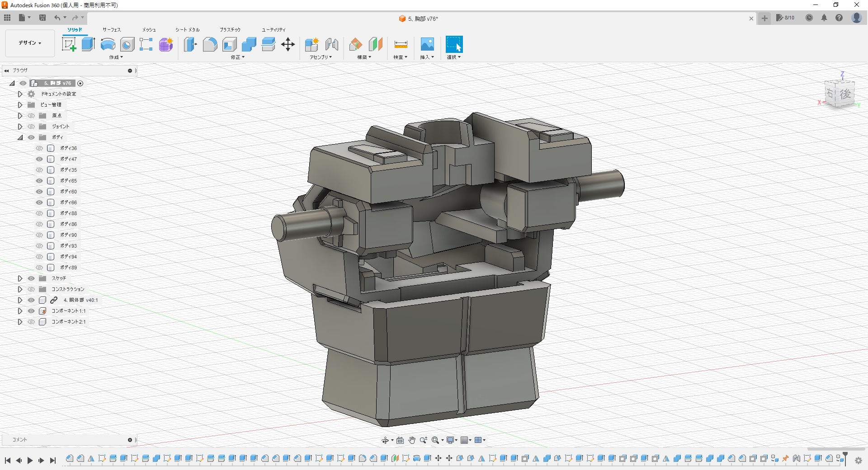Click the Fillet tool icon
This screenshot has height=470, width=868.
[x=210, y=44]
